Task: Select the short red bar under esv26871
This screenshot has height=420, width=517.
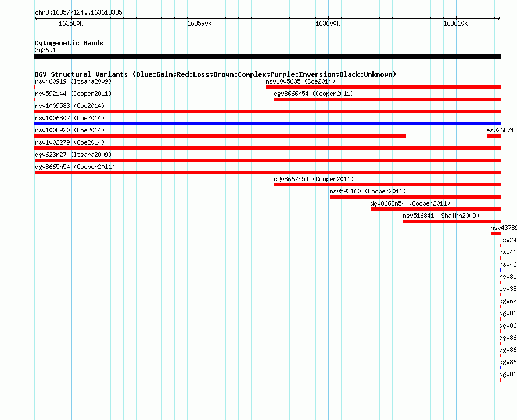Action: point(494,136)
